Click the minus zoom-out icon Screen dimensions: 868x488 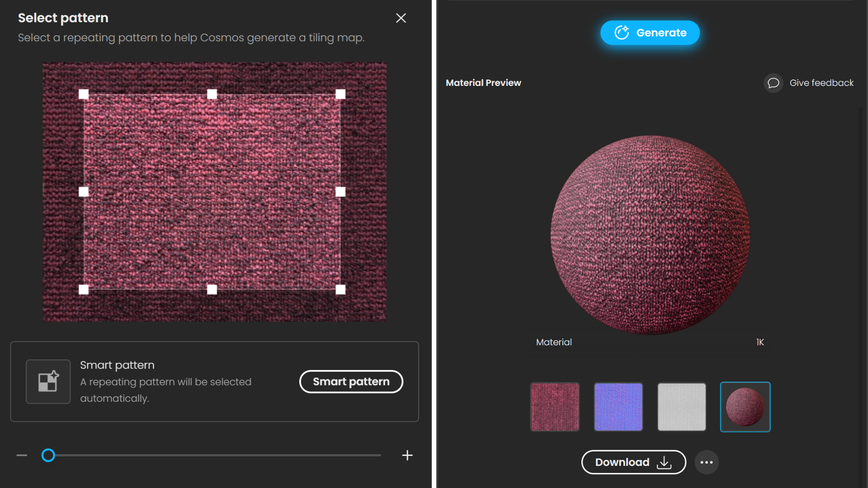(22, 455)
